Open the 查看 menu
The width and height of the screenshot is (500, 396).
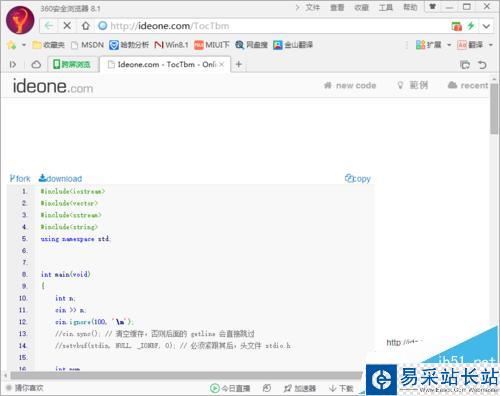[337, 7]
